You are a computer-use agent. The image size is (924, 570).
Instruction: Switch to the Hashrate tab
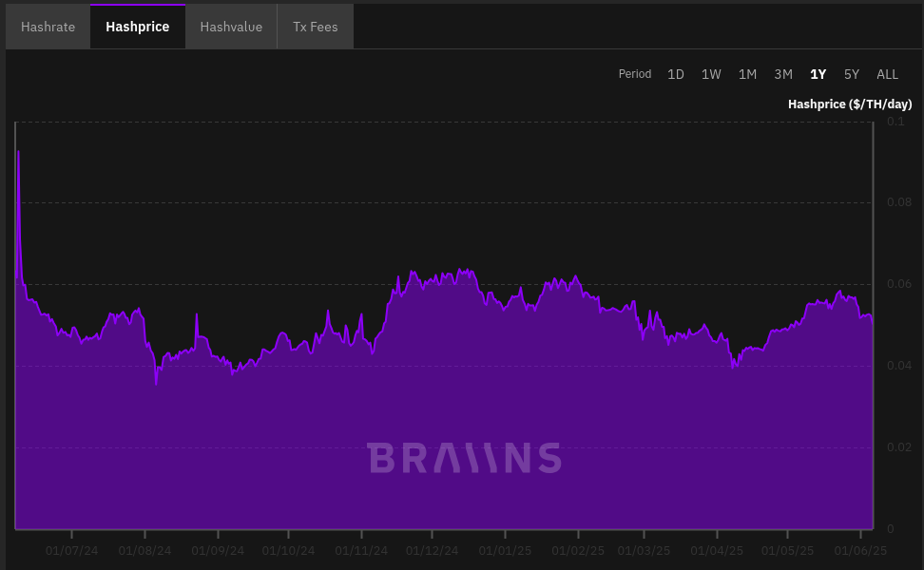pos(48,27)
